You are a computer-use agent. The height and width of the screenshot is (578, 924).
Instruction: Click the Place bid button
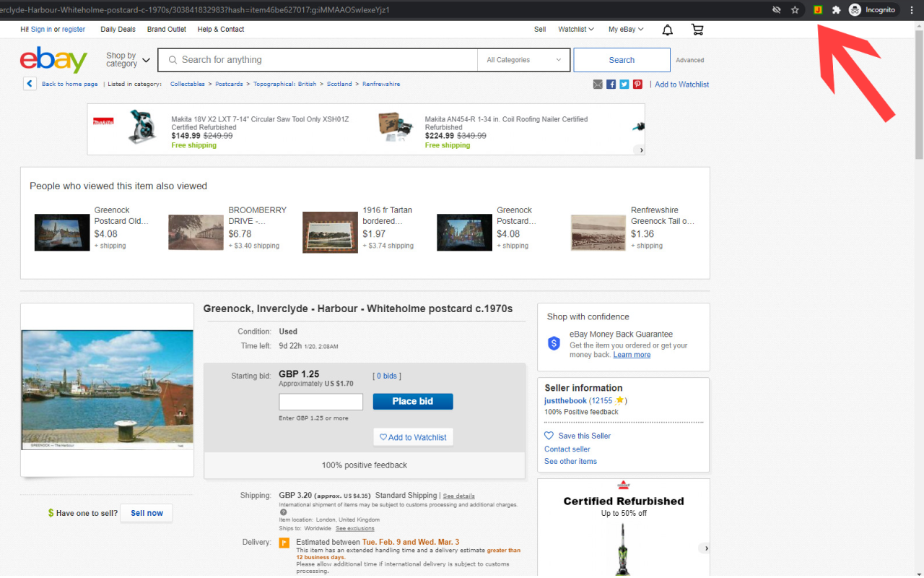[x=413, y=401]
